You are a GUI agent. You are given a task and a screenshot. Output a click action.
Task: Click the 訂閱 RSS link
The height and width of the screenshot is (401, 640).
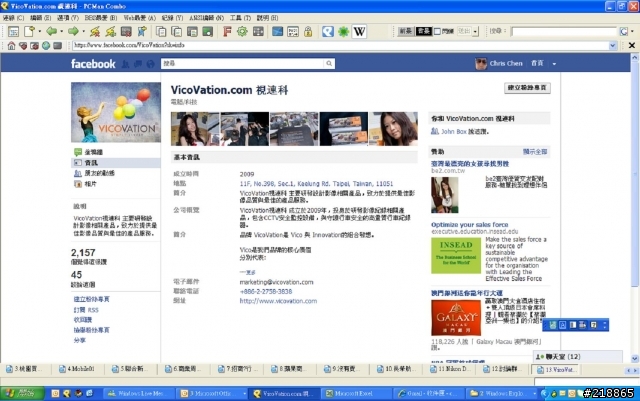[x=86, y=310]
